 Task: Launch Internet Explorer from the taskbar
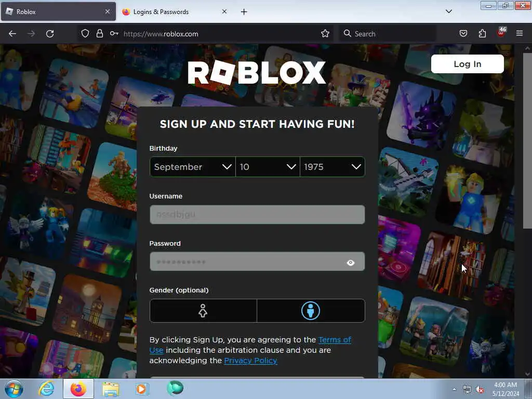(46, 389)
